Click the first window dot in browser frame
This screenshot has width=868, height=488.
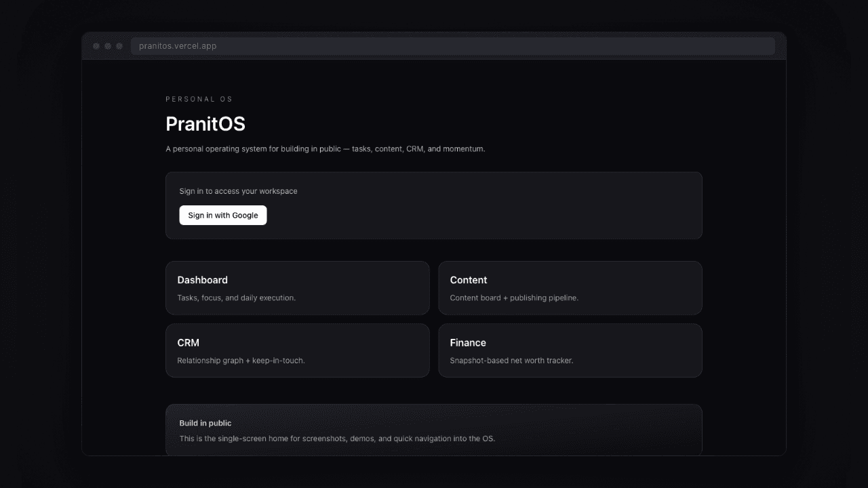click(96, 46)
